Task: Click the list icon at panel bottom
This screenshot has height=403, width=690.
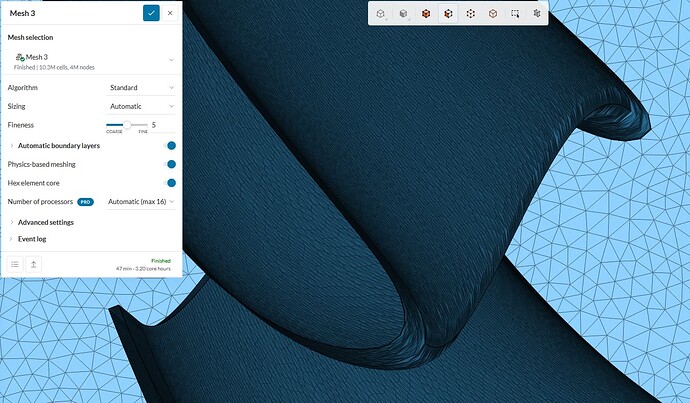Action: 15,264
